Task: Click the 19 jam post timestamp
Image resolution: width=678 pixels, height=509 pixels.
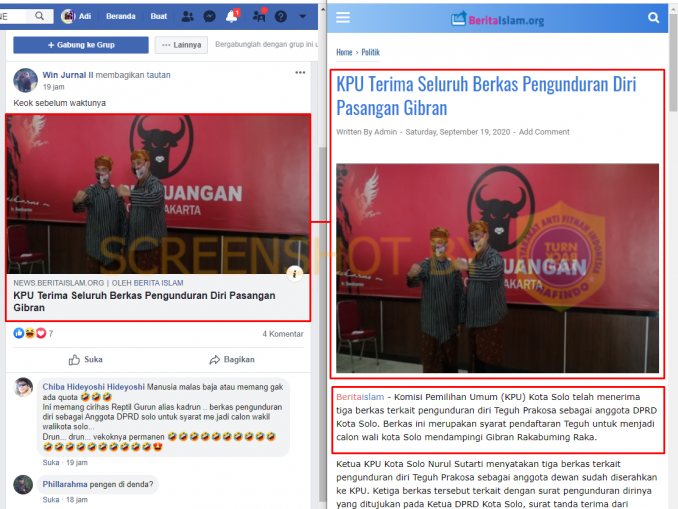Action: point(54,87)
